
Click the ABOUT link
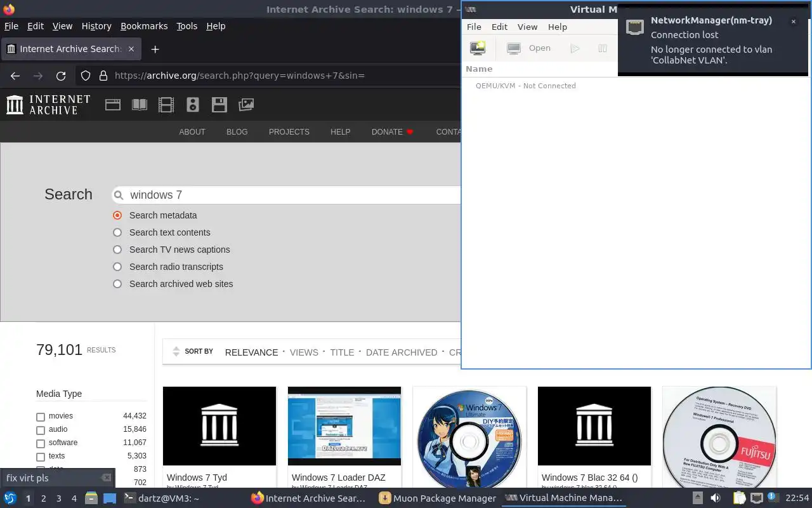[x=192, y=132]
